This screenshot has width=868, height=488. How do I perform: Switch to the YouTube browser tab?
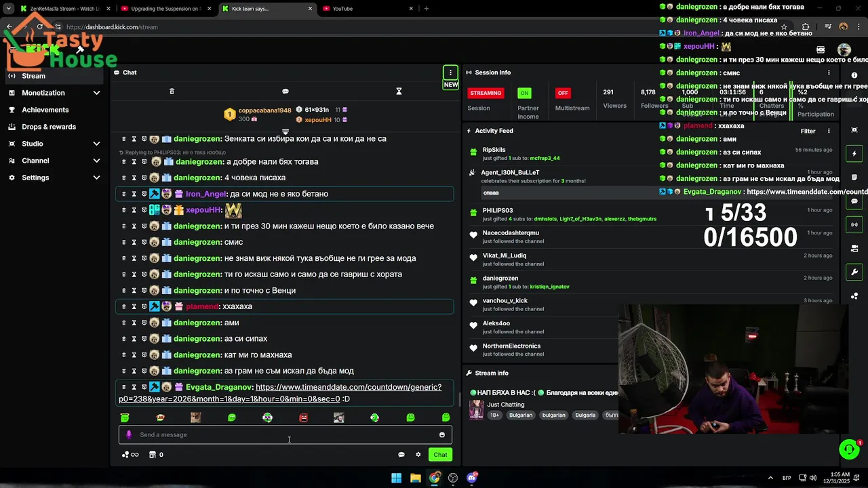tap(366, 9)
